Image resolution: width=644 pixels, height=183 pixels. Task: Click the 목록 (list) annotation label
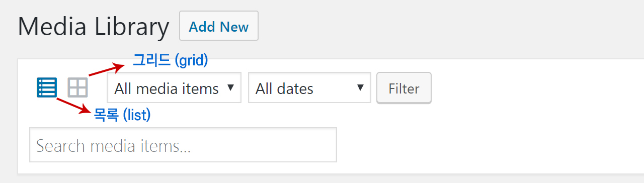(x=122, y=115)
